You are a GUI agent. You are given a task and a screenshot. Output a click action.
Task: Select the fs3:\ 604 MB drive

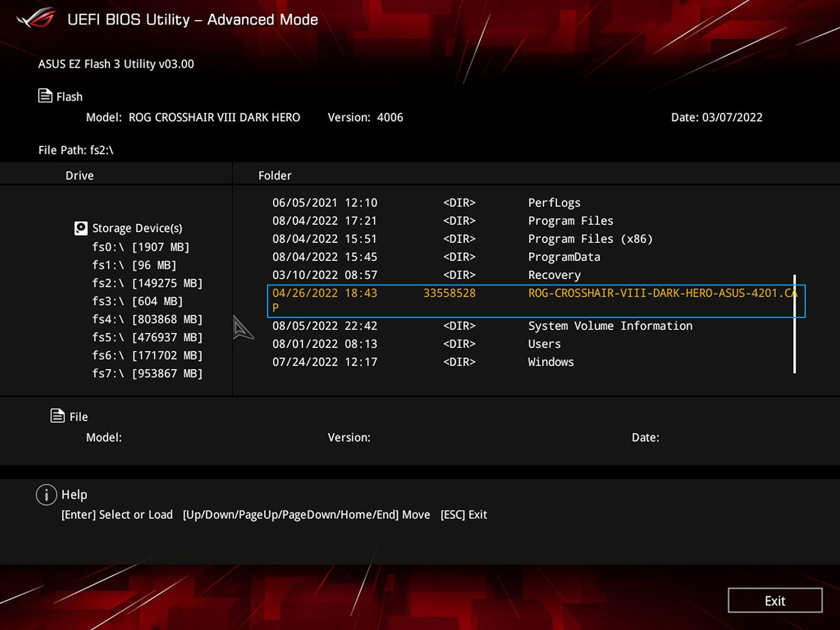[137, 301]
